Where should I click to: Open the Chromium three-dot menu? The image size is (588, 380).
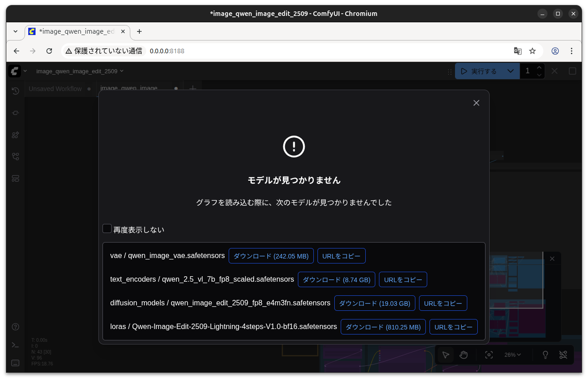[572, 51]
